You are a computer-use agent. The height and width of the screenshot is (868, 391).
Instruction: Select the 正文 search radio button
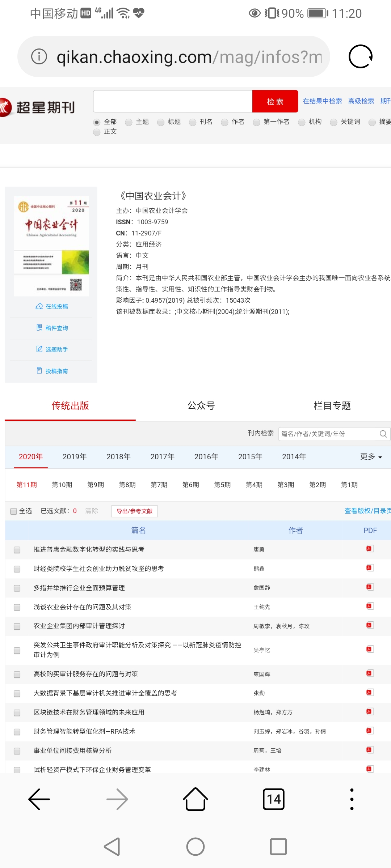(97, 132)
